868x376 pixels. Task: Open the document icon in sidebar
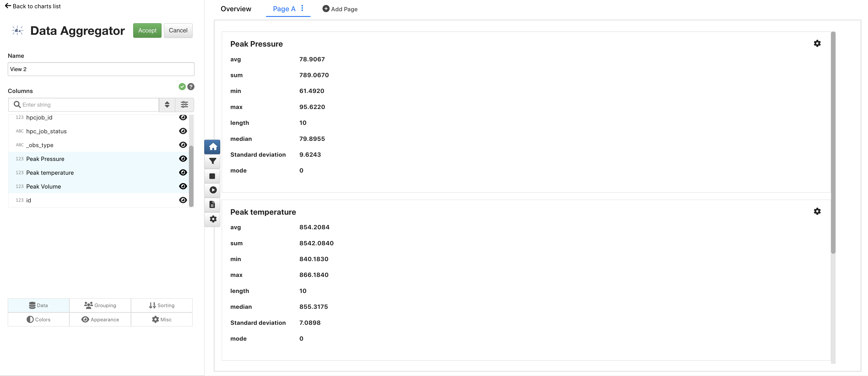[212, 204]
